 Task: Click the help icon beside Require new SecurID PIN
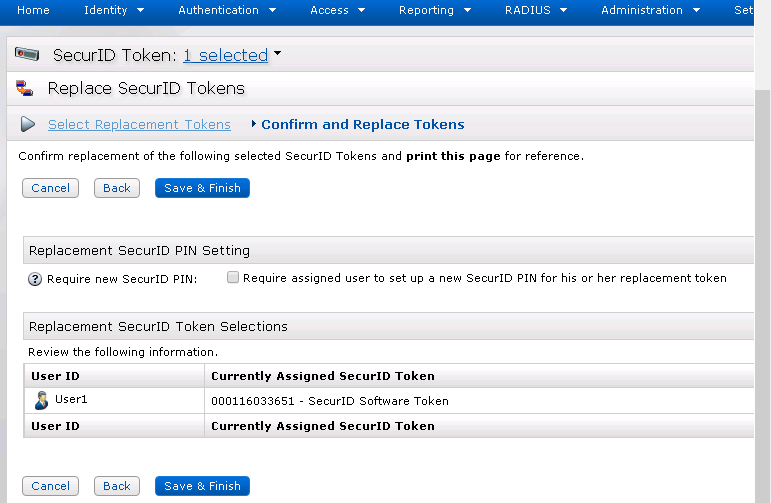[x=35, y=279]
